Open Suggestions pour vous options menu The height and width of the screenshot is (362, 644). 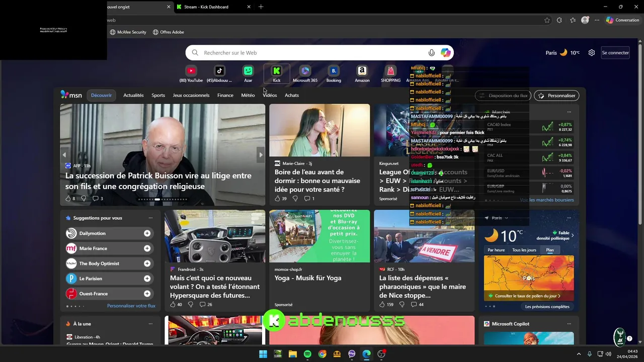[x=150, y=218]
